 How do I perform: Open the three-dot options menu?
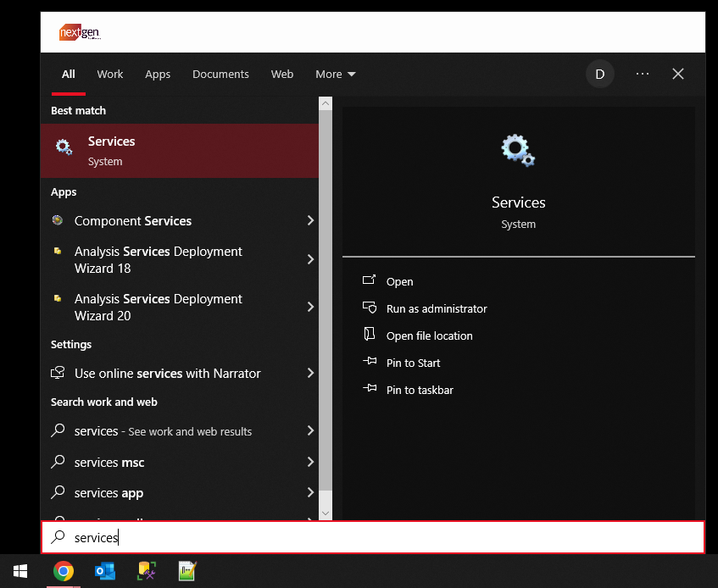click(643, 74)
